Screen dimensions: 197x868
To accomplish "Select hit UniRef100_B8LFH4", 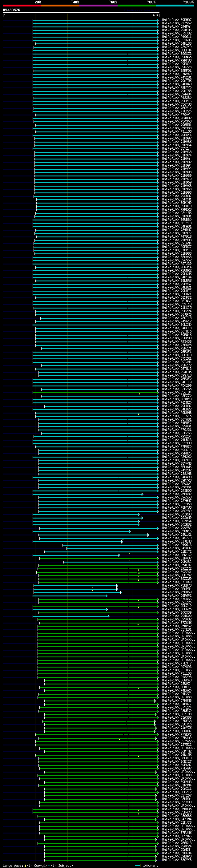I will pyautogui.click(x=176, y=50).
